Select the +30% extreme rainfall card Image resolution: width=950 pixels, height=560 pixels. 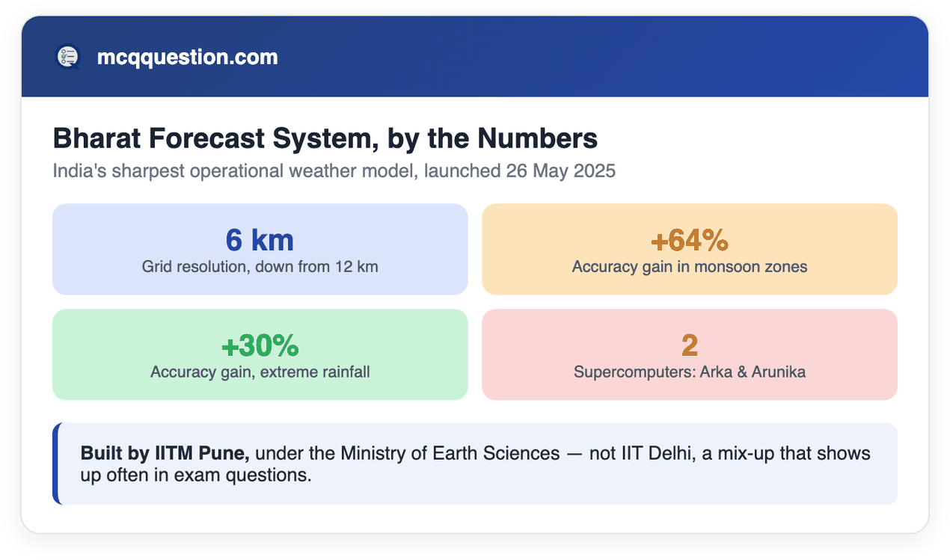(x=260, y=354)
